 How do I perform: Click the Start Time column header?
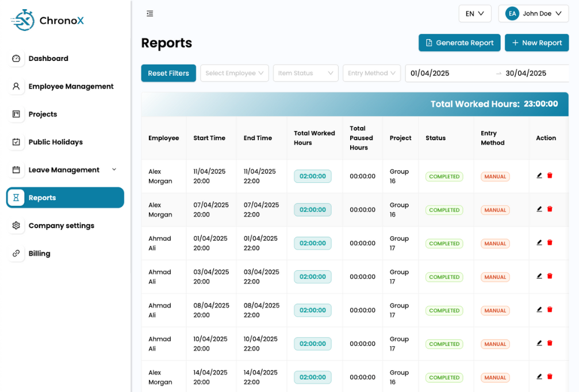(x=211, y=138)
